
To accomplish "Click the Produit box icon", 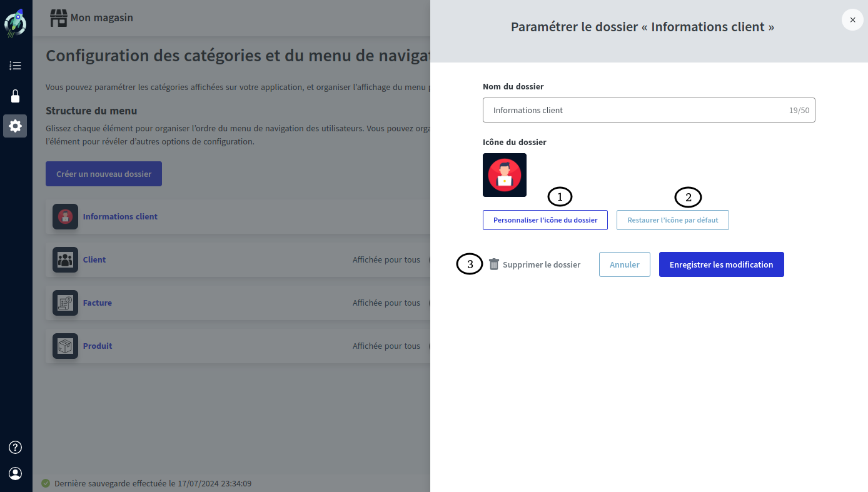I will coord(65,346).
